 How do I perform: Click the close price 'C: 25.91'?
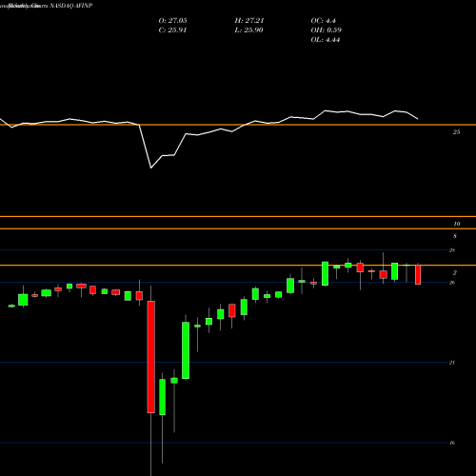click(x=172, y=30)
